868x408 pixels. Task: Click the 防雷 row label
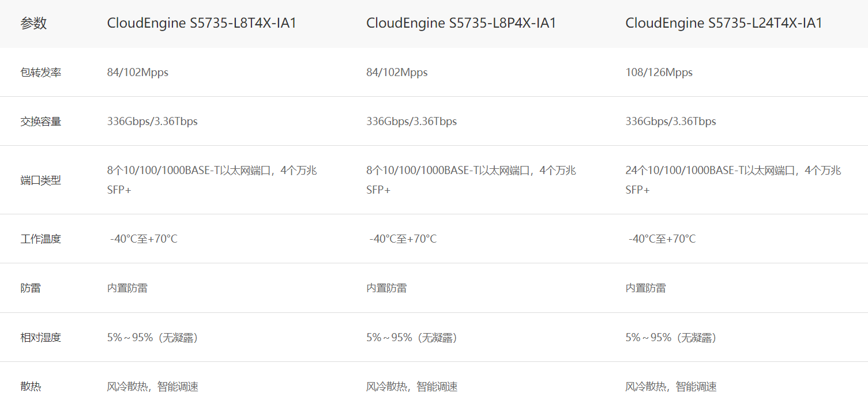point(31,288)
